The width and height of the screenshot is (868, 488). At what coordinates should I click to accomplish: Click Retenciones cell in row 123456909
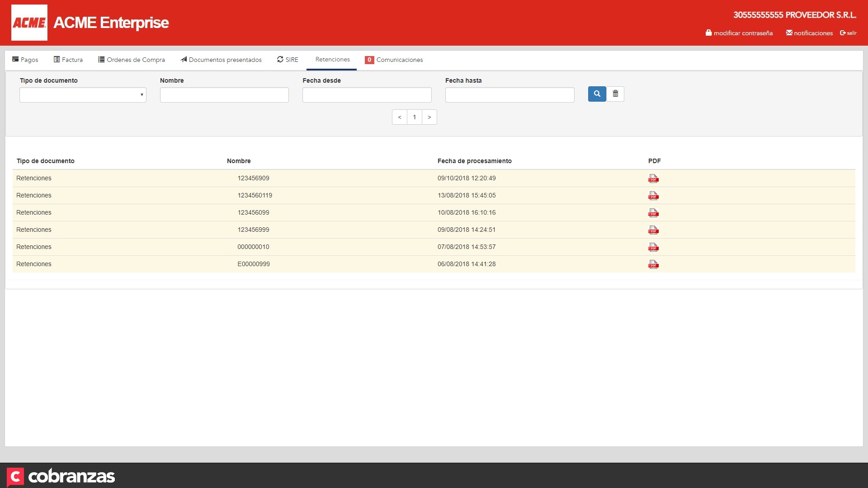(34, 178)
